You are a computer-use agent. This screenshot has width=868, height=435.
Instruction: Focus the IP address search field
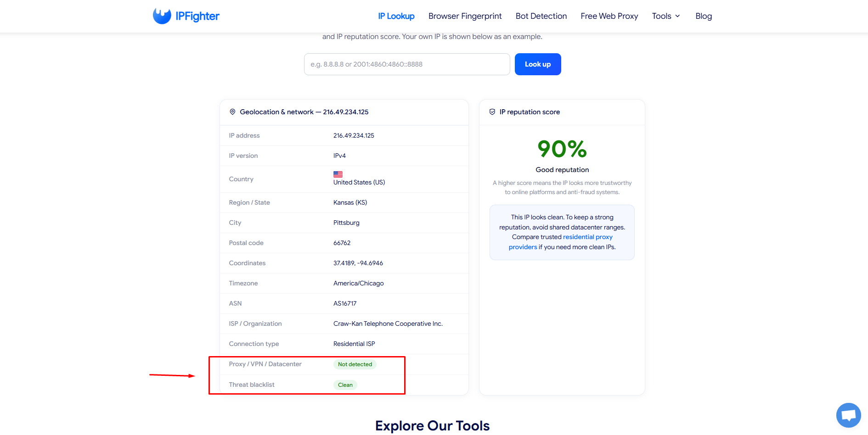pyautogui.click(x=407, y=64)
